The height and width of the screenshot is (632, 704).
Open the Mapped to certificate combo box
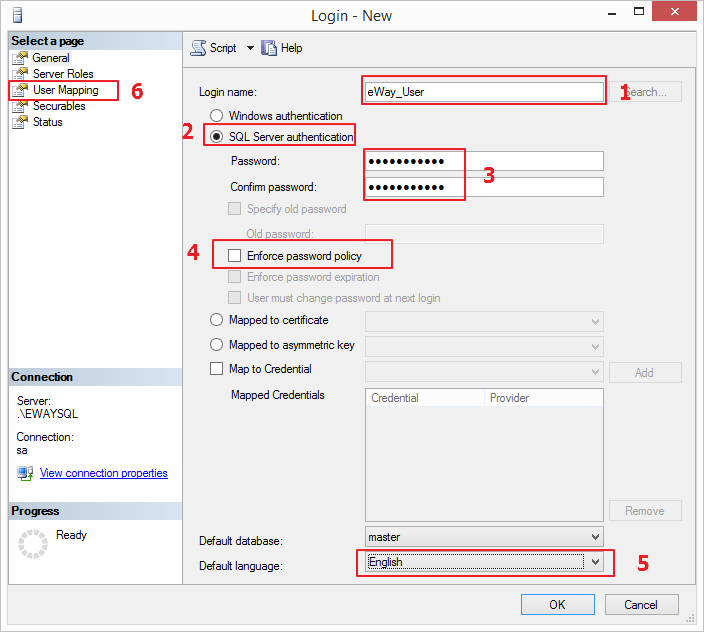[484, 321]
